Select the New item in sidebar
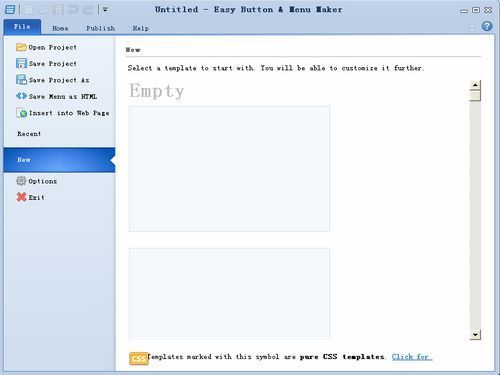500x375 pixels. (59, 160)
